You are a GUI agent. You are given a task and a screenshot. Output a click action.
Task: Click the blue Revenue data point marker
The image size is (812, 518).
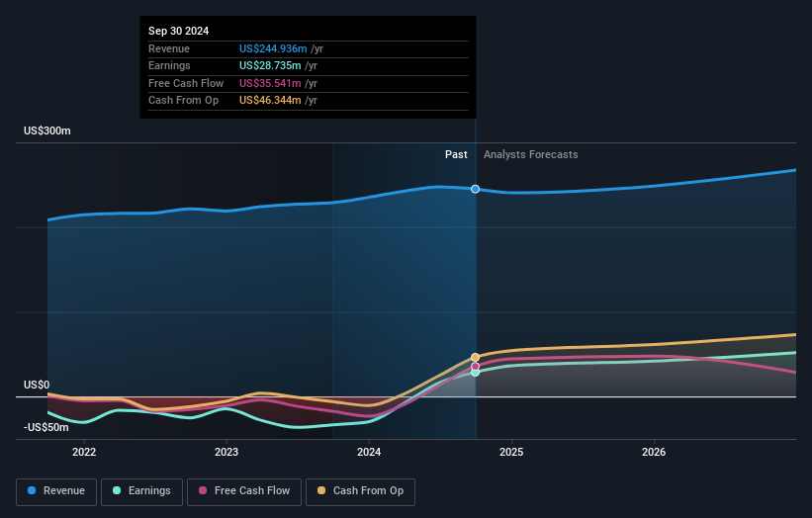click(x=475, y=189)
